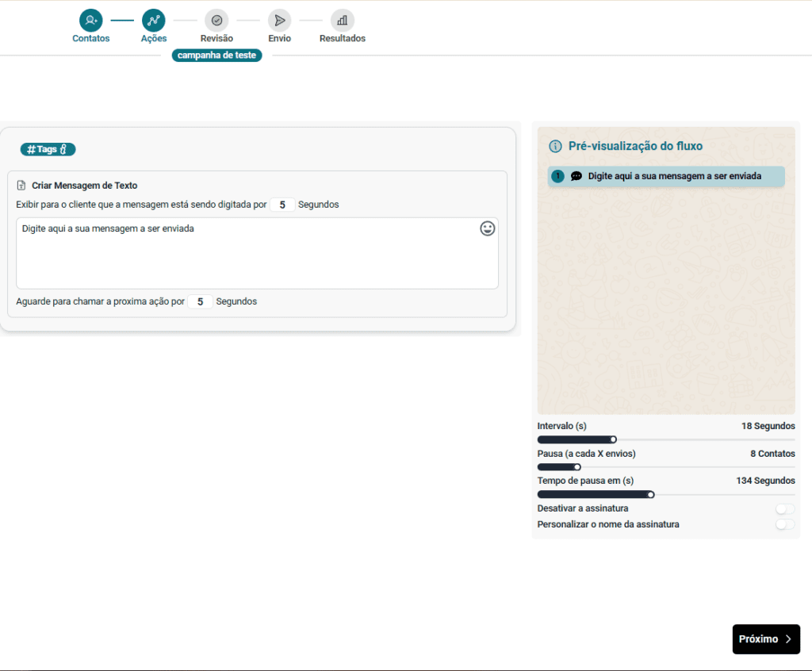Click the Resultados bar chart icon
This screenshot has width=812, height=671.
point(343,20)
